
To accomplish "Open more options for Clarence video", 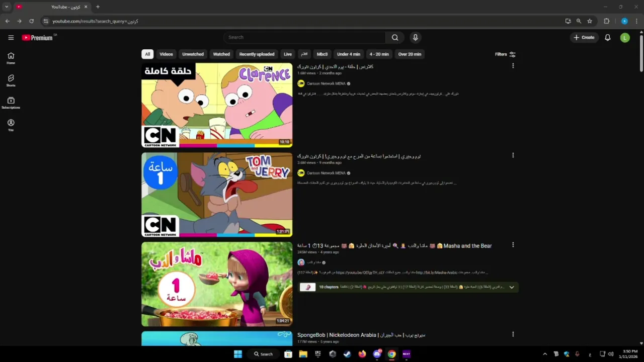I will pos(513,66).
